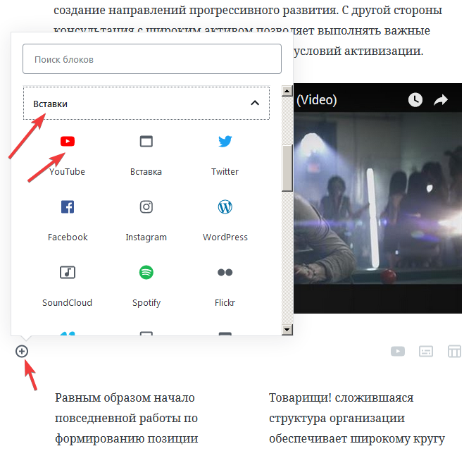Pick the Instagram embed block

click(146, 221)
